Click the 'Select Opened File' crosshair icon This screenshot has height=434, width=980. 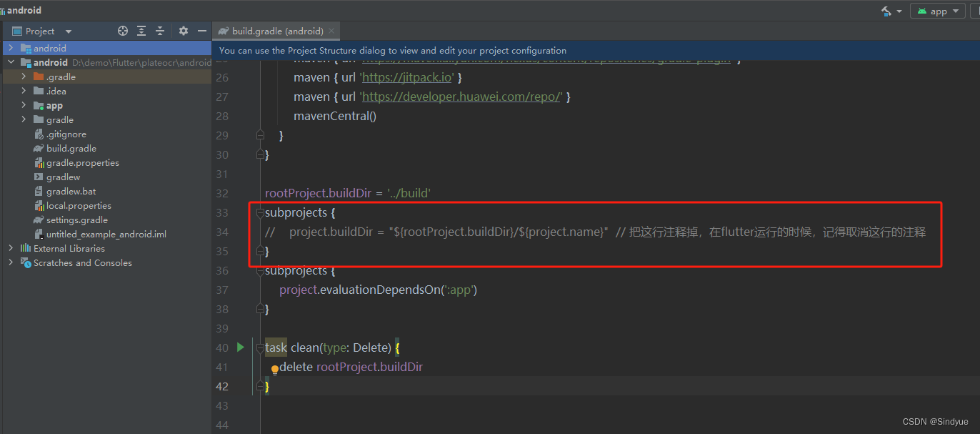pos(122,31)
